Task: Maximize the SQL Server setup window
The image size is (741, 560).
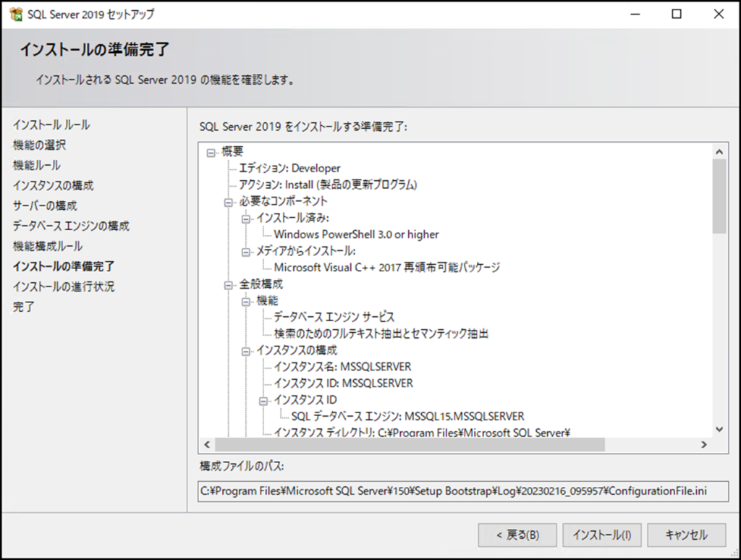Action: point(677,14)
